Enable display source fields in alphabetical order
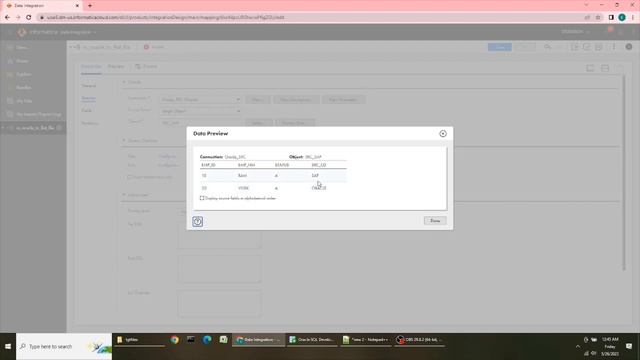The height and width of the screenshot is (360, 640). [x=202, y=198]
